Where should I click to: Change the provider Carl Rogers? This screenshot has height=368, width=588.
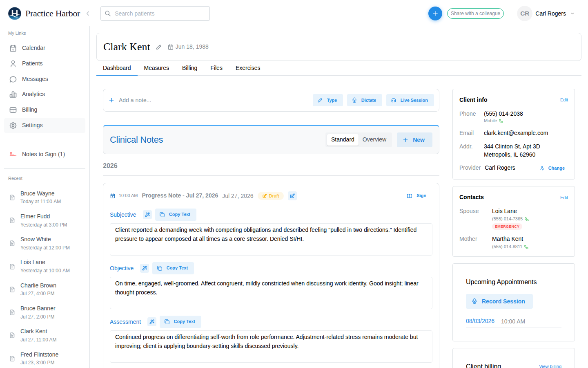click(552, 168)
